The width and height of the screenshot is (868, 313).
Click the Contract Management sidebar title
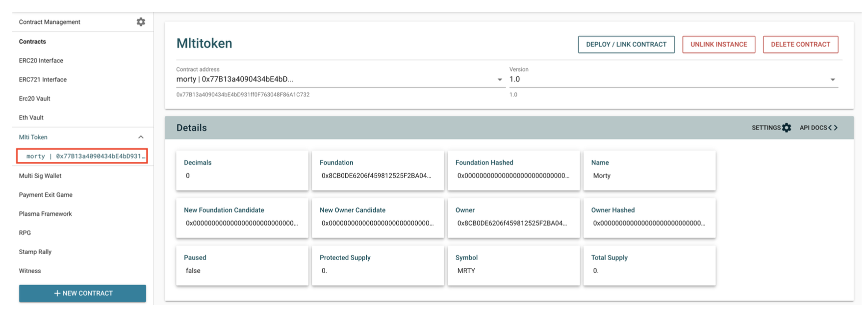(x=50, y=22)
